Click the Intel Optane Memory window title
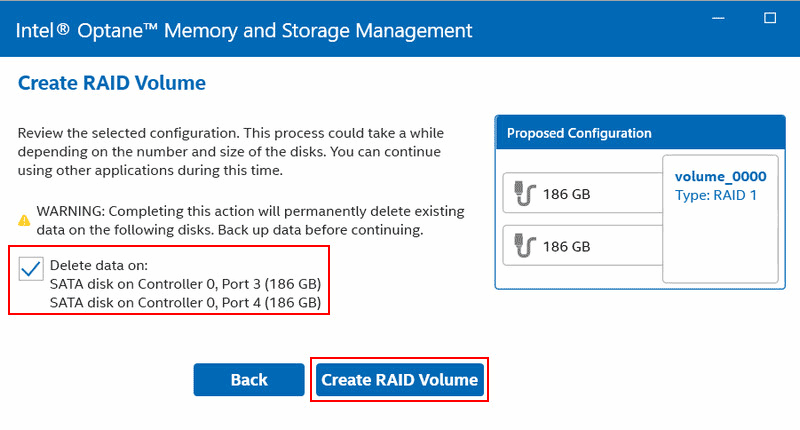Image resolution: width=800 pixels, height=430 pixels. 244,29
